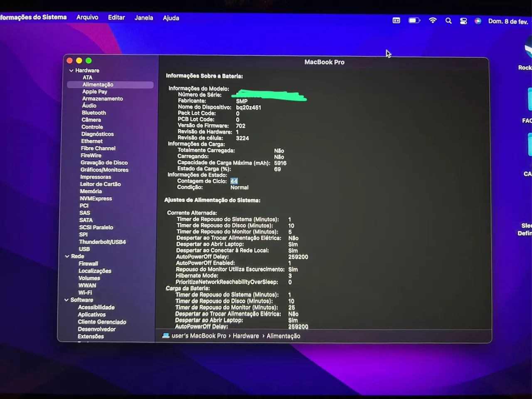Click the max charge capacity value 5916
Screen dimensions: 532x399
click(x=280, y=163)
